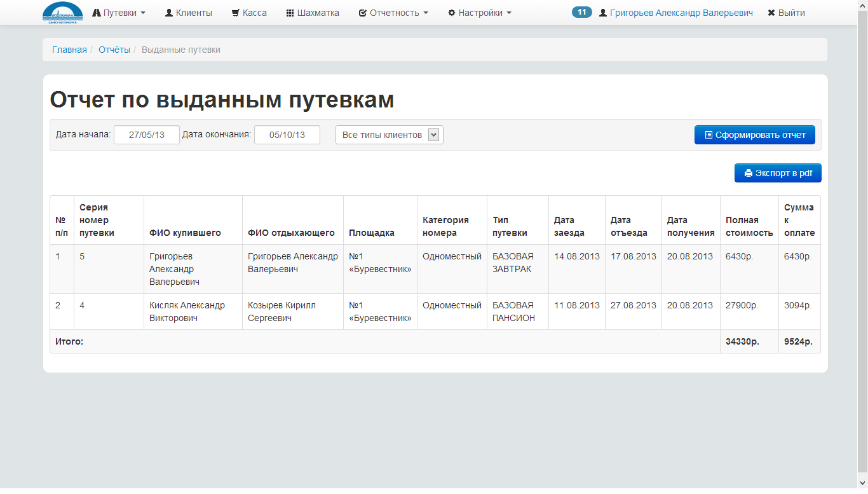
Task: Click the Дата начала date field
Action: click(x=147, y=135)
